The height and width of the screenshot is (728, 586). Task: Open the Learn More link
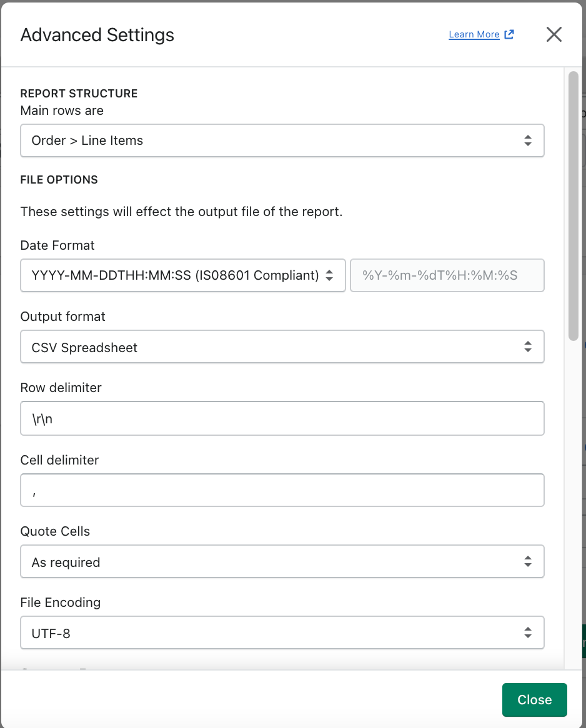click(474, 34)
